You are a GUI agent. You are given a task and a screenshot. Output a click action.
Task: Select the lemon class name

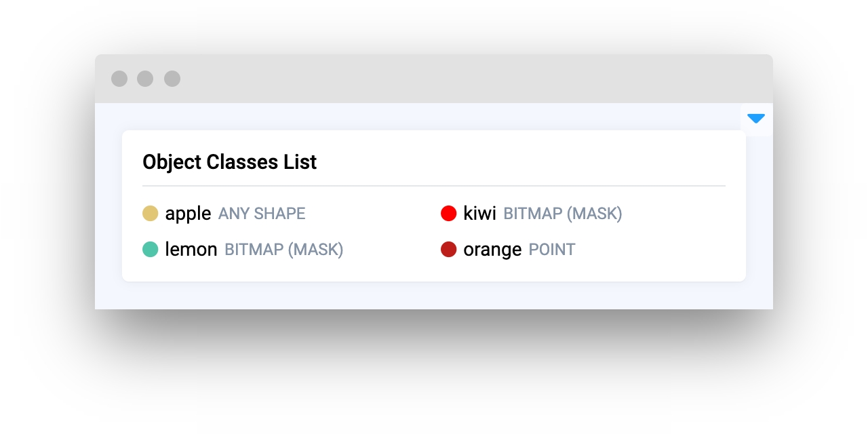191,250
